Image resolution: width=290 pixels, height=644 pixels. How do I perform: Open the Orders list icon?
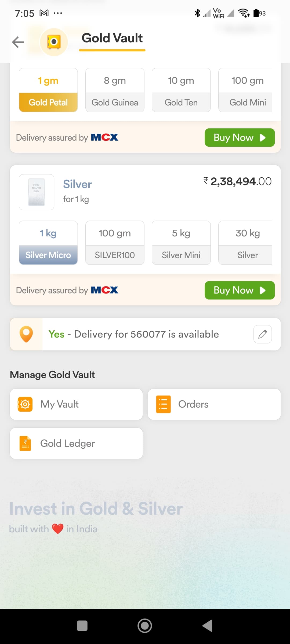point(163,404)
